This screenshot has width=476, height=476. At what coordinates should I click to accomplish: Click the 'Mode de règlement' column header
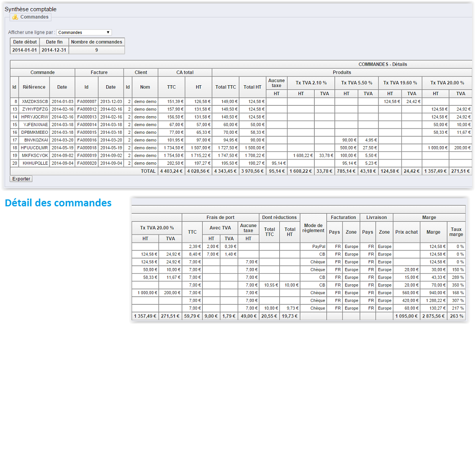(313, 228)
